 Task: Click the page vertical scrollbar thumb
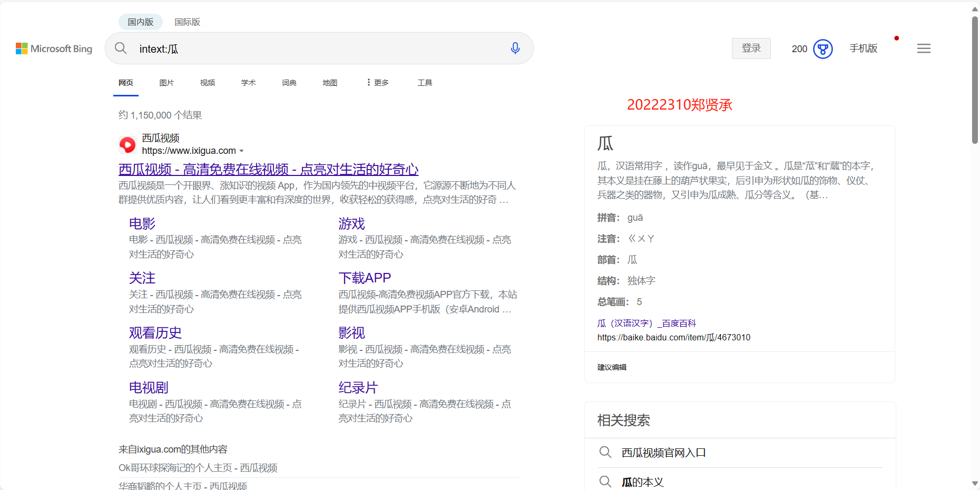click(975, 79)
